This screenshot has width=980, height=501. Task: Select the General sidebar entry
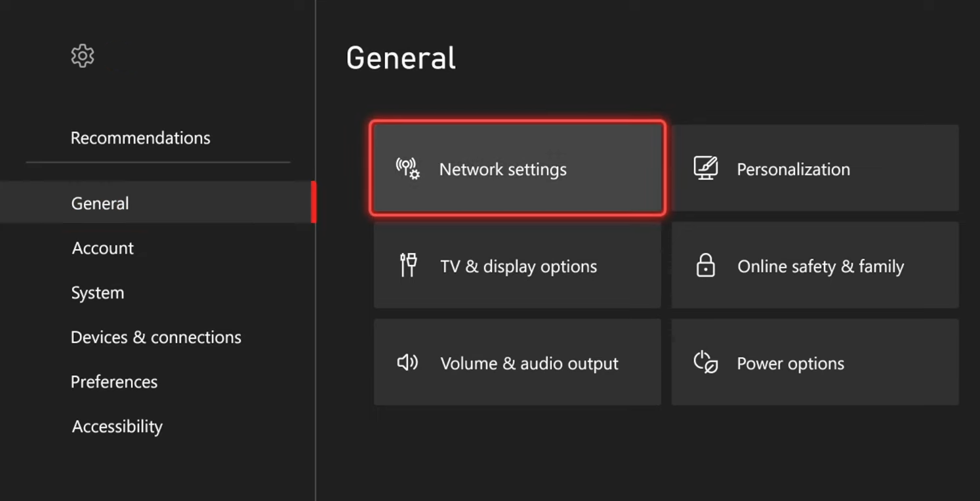(100, 203)
